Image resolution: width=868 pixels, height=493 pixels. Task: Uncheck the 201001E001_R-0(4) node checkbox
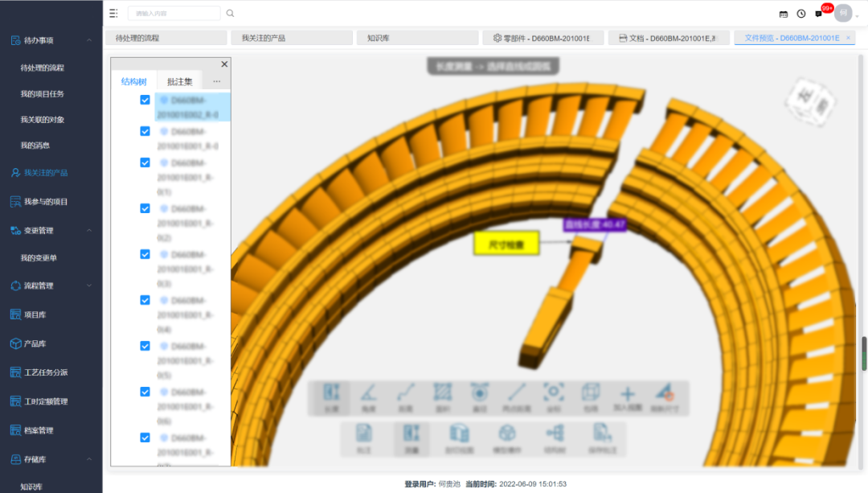[145, 300]
